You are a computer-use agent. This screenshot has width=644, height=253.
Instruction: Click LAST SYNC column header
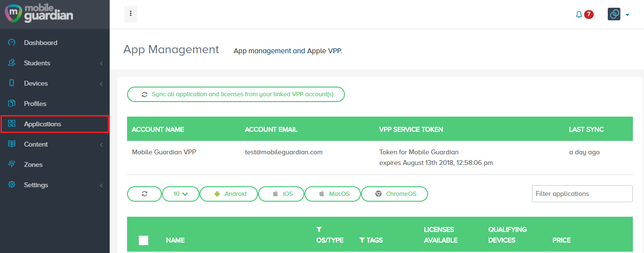(x=587, y=129)
